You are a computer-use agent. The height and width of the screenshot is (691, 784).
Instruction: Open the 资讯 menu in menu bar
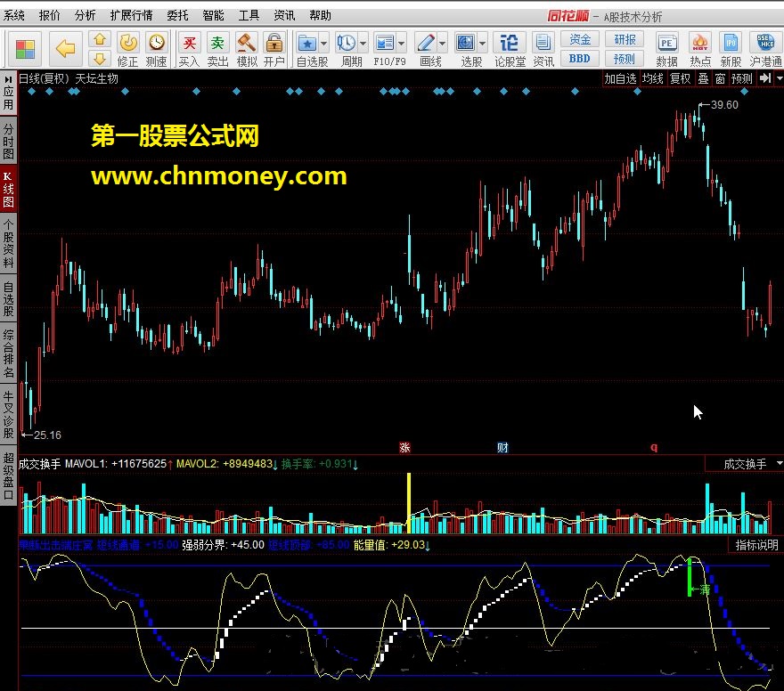click(284, 15)
